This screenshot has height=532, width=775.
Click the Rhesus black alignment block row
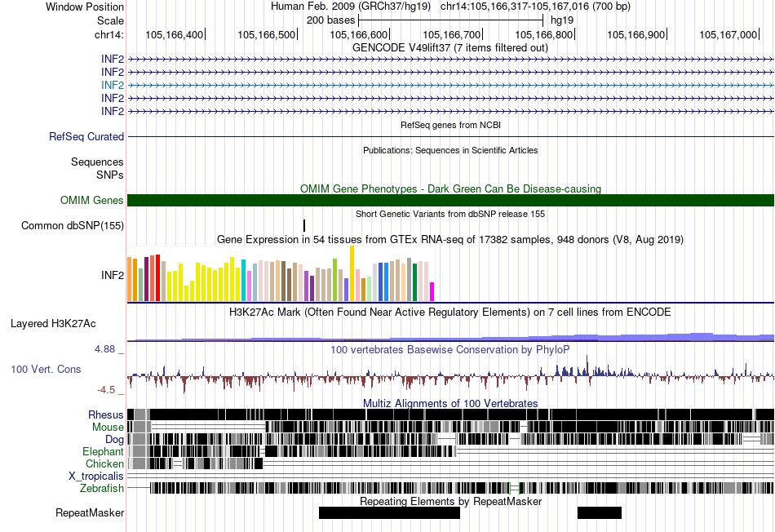[x=450, y=415]
